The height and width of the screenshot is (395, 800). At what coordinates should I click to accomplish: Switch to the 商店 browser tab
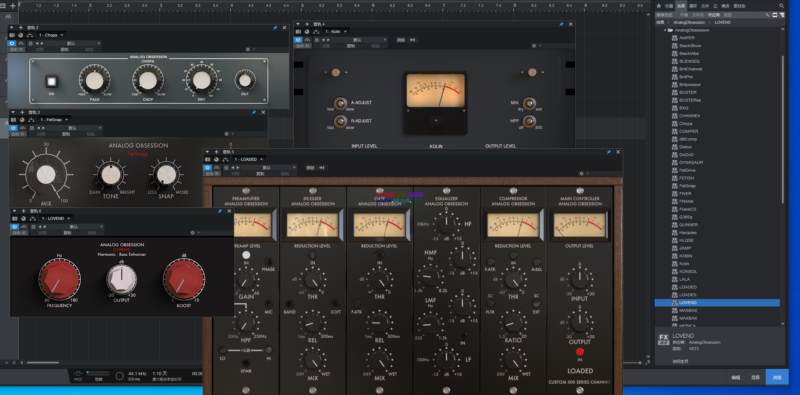(726, 6)
